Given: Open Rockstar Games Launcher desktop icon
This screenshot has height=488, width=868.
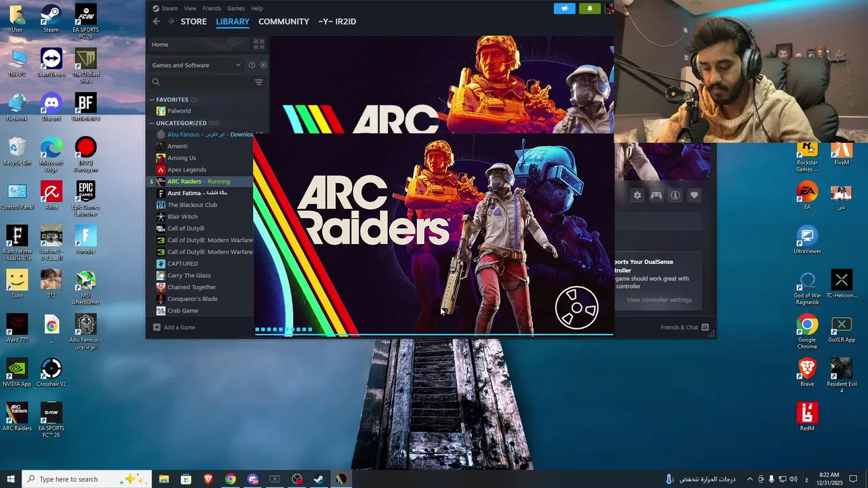Looking at the screenshot, I should click(807, 156).
